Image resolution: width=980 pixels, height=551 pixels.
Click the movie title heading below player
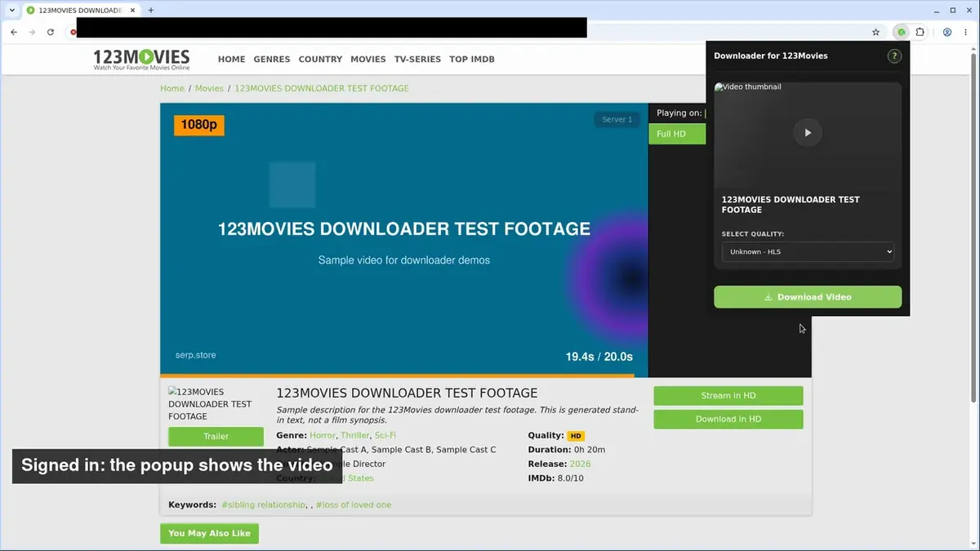point(407,393)
